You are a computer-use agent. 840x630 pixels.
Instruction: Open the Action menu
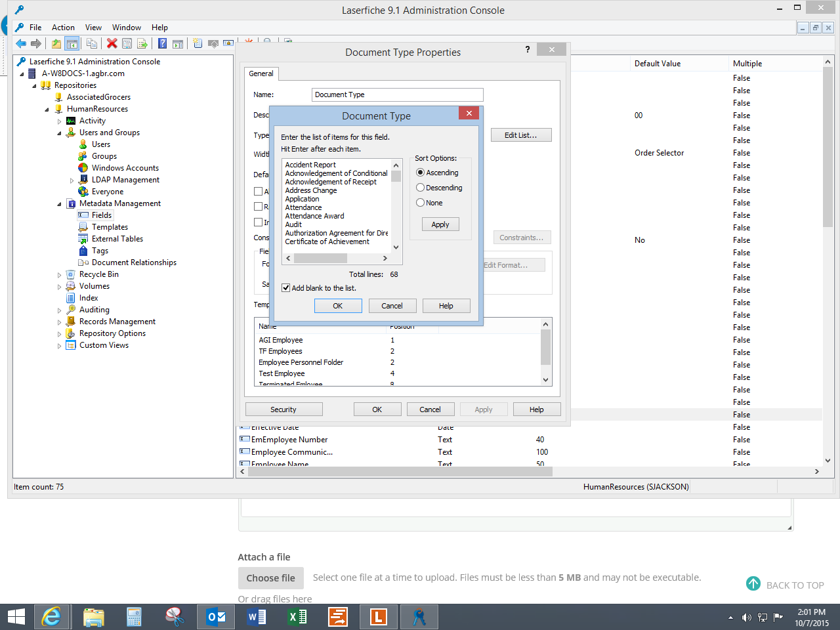coord(63,28)
